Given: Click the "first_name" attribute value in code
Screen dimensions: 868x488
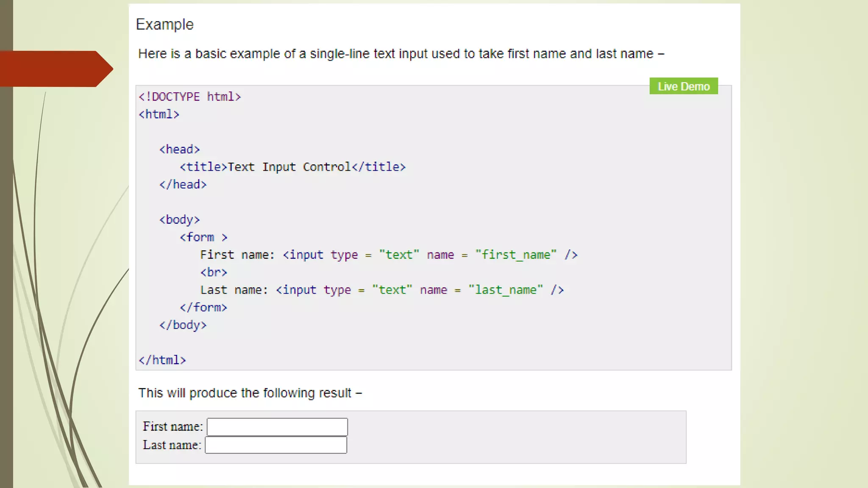Looking at the screenshot, I should click(516, 255).
